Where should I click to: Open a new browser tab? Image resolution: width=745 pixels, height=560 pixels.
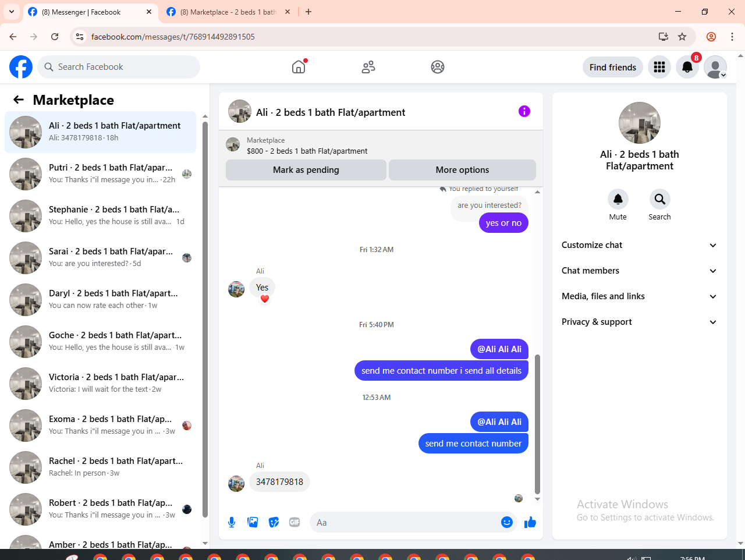click(x=308, y=12)
